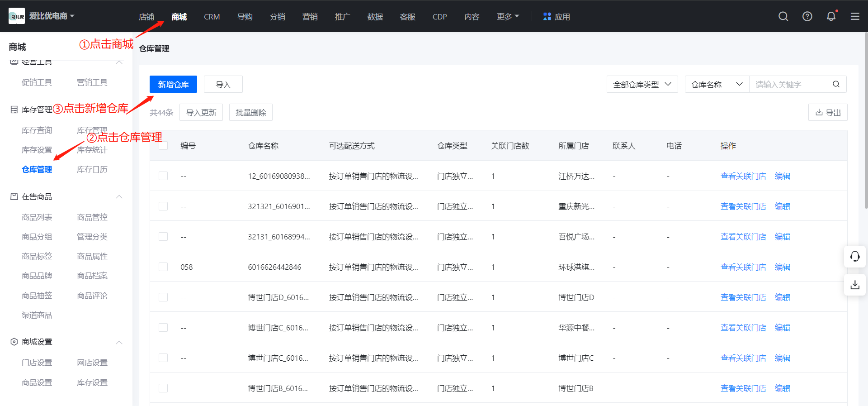The image size is (868, 406).
Task: Open the 全部仓库类型 dropdown
Action: pos(642,84)
